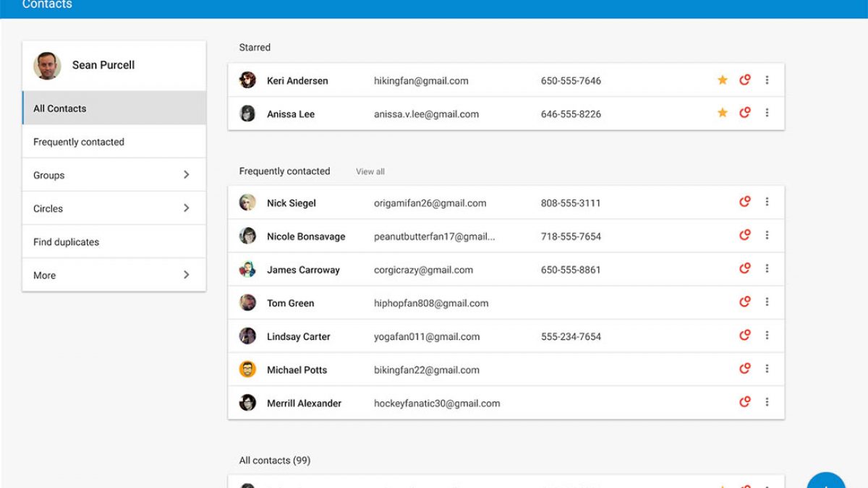Click circles icon in Lindsay Carter row
Viewport: 868px width, 488px height.
point(744,335)
